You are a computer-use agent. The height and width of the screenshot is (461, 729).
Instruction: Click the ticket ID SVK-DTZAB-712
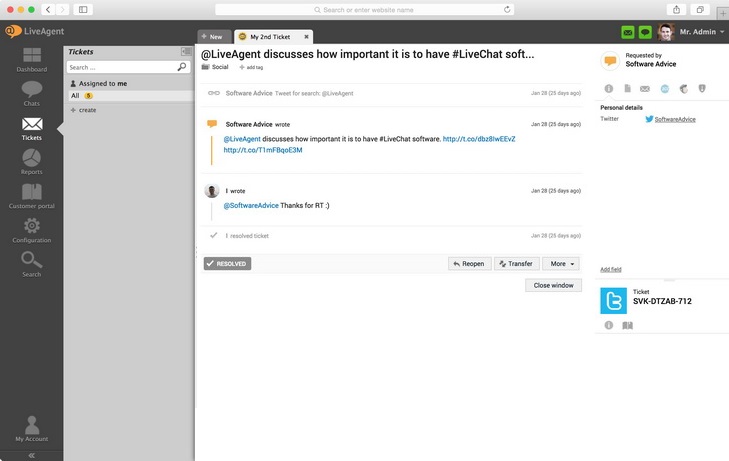pos(662,301)
